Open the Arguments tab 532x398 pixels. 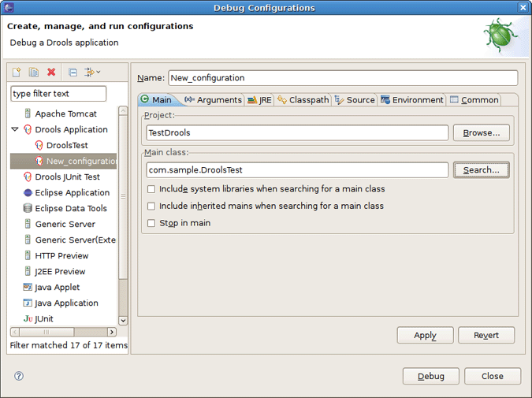pyautogui.click(x=213, y=100)
